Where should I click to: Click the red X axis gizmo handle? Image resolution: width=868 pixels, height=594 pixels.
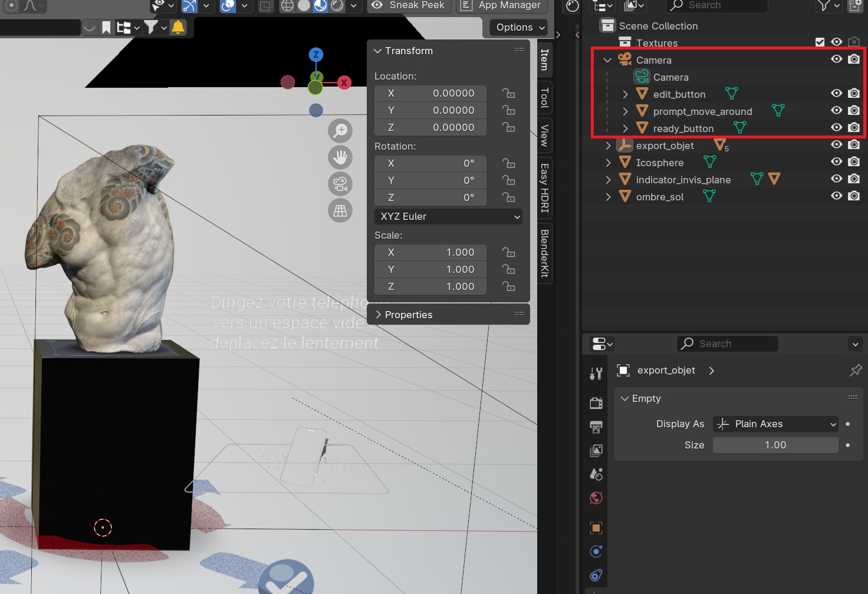click(x=344, y=82)
